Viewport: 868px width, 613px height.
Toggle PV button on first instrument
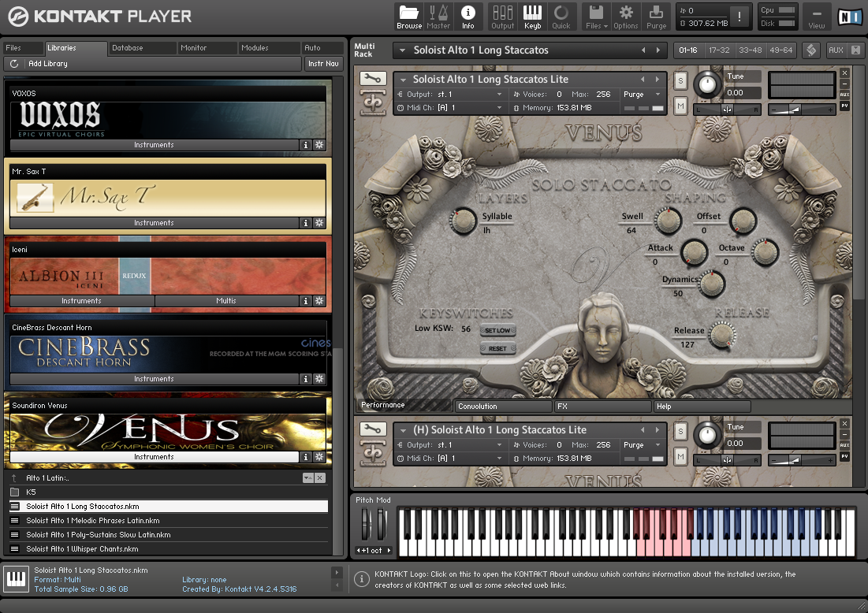click(845, 106)
